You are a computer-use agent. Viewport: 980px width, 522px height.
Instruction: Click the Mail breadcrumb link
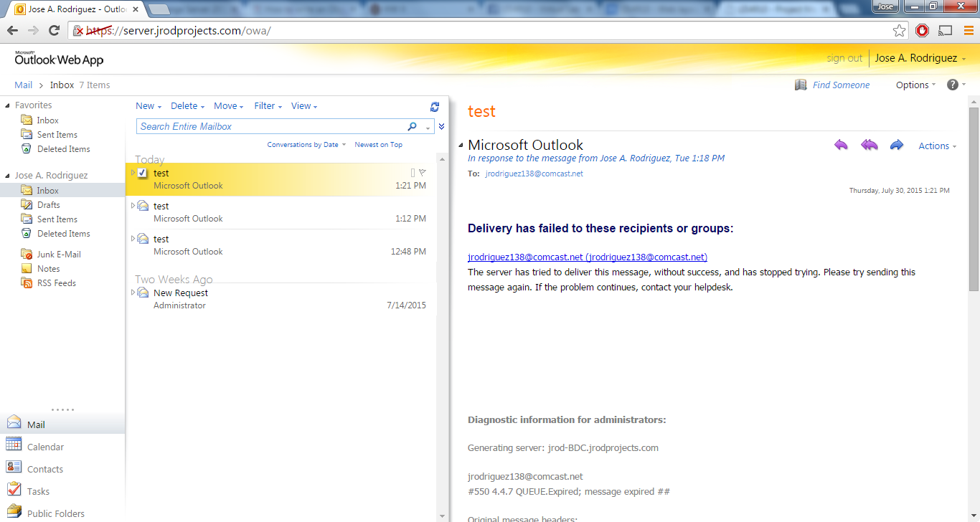[x=24, y=85]
